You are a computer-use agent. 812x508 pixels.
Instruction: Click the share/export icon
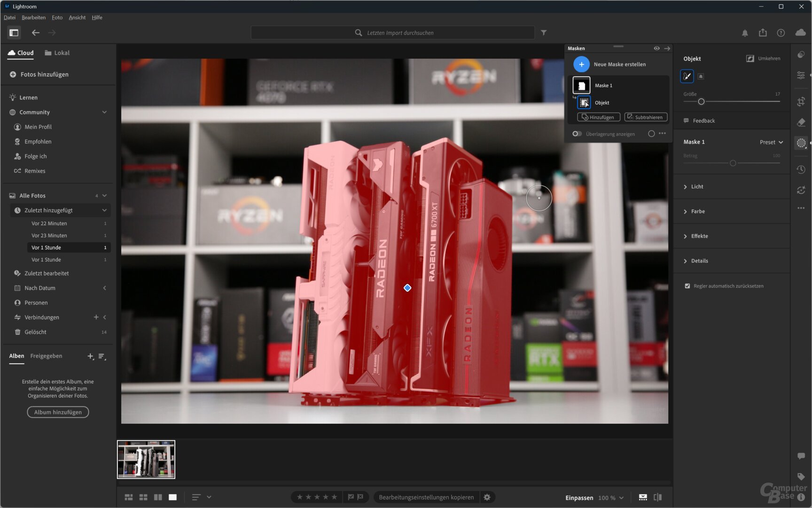763,32
